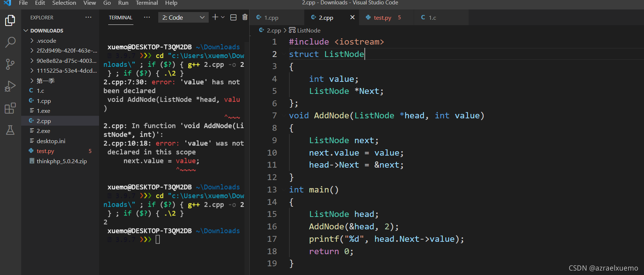Click 'printf' on line 17

pos(324,239)
